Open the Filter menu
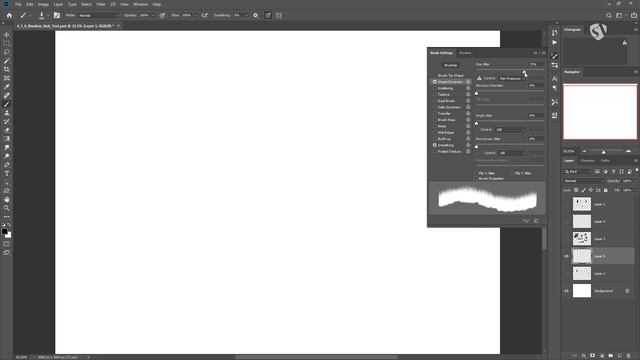This screenshot has height=360, width=640. point(101,4)
